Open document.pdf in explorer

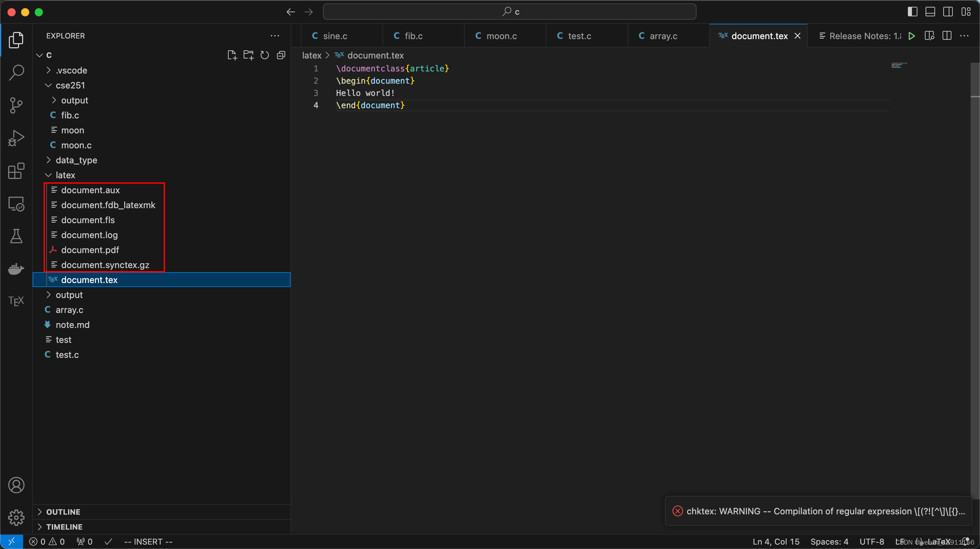point(89,250)
